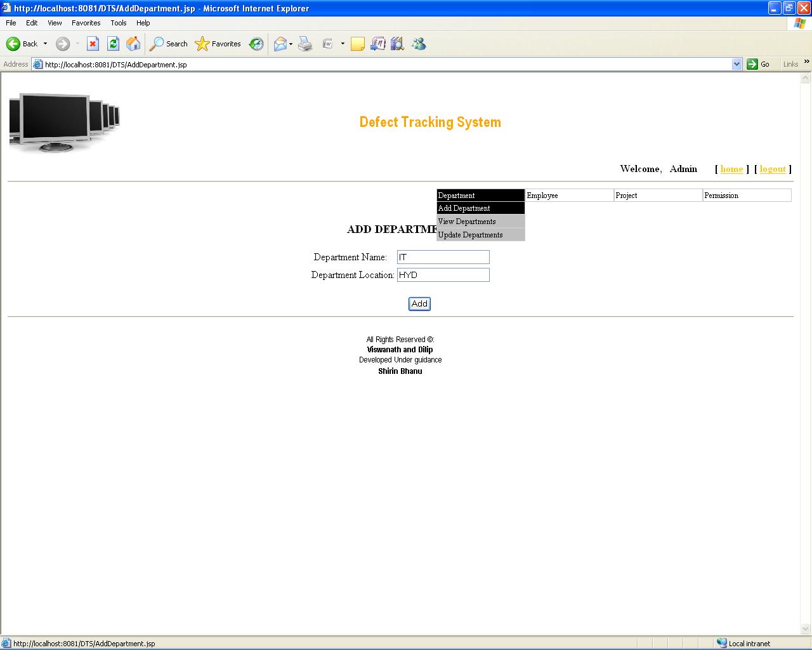Open the Tools menu
This screenshot has width=812, height=650.
coord(119,23)
